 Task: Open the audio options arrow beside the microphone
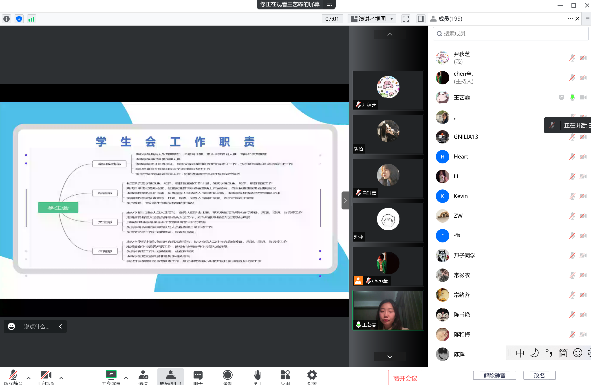[28, 377]
